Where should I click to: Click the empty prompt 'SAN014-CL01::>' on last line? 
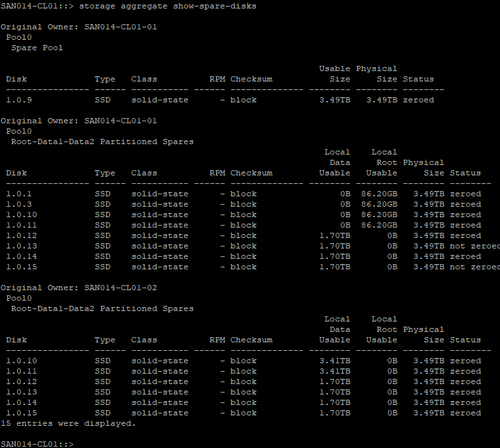coord(37,444)
